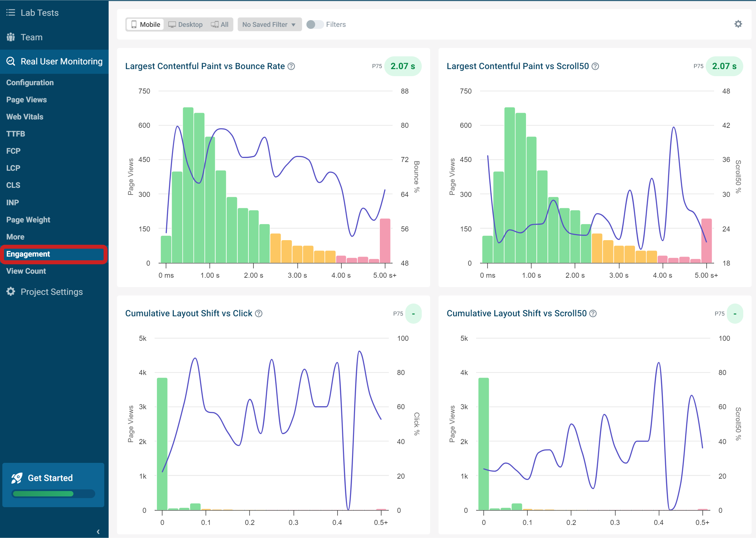Image resolution: width=756 pixels, height=538 pixels.
Task: Click the Team people icon
Action: tap(11, 37)
